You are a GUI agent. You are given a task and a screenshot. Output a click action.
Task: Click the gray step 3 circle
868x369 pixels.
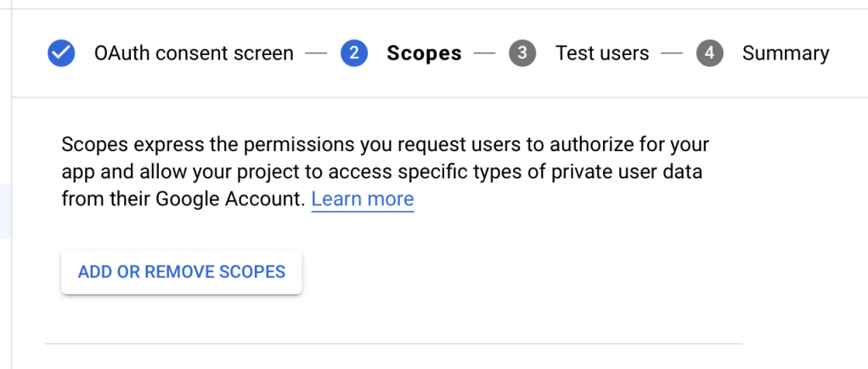(522, 53)
